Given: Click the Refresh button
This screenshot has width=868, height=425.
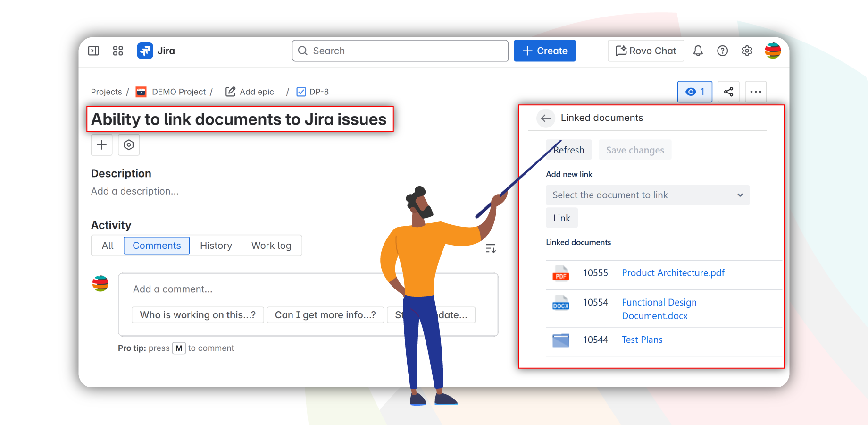Looking at the screenshot, I should 568,150.
